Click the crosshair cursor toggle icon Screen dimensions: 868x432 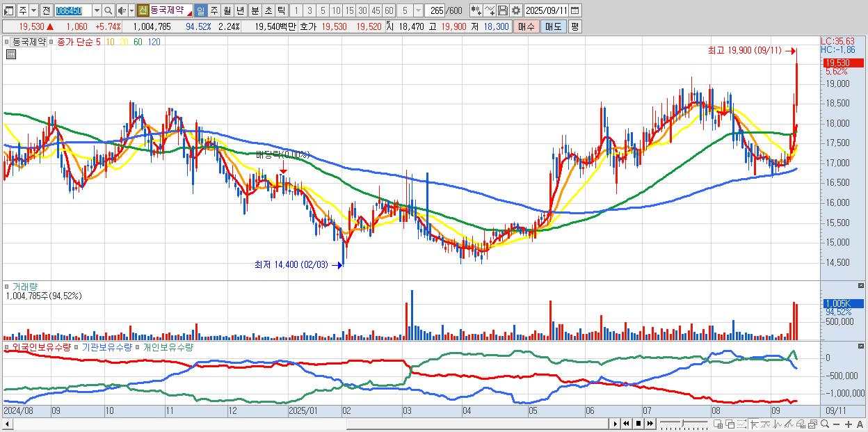[753, 424]
